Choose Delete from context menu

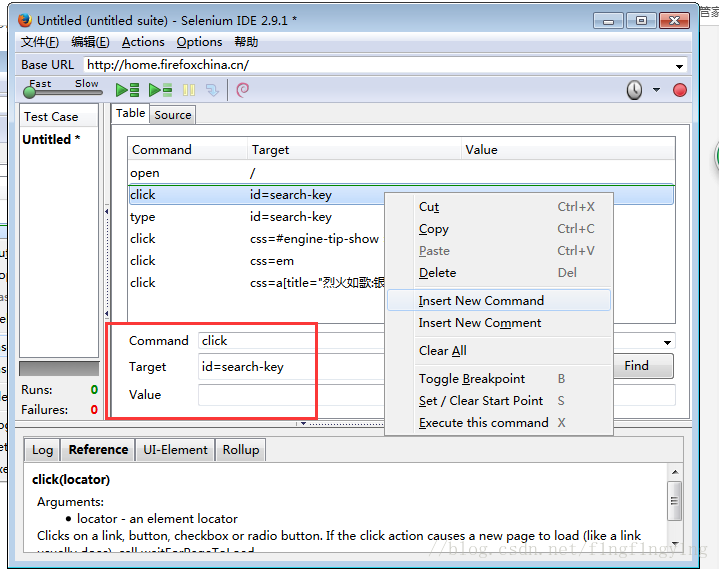point(499,273)
